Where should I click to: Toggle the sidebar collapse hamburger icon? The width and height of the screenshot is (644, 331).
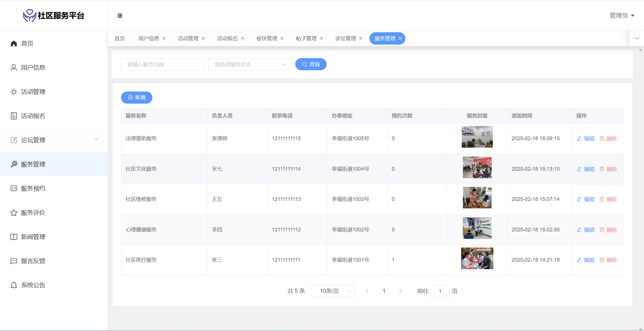point(120,16)
